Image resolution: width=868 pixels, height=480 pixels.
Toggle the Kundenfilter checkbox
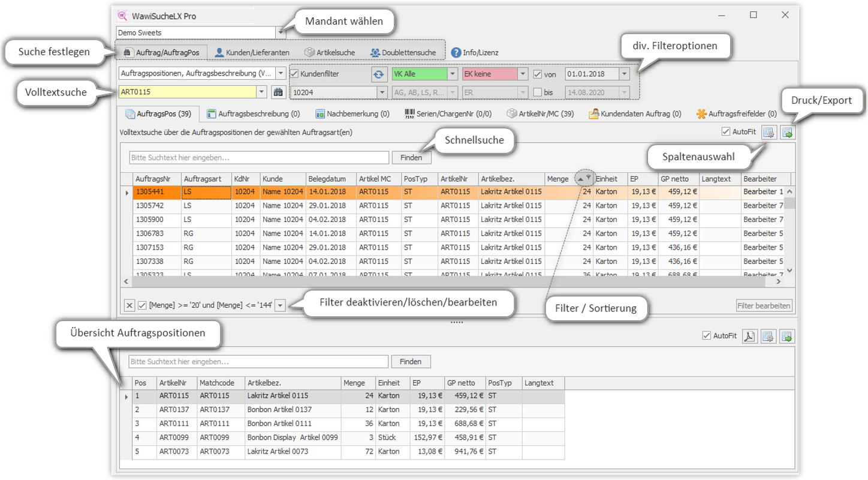click(x=294, y=74)
